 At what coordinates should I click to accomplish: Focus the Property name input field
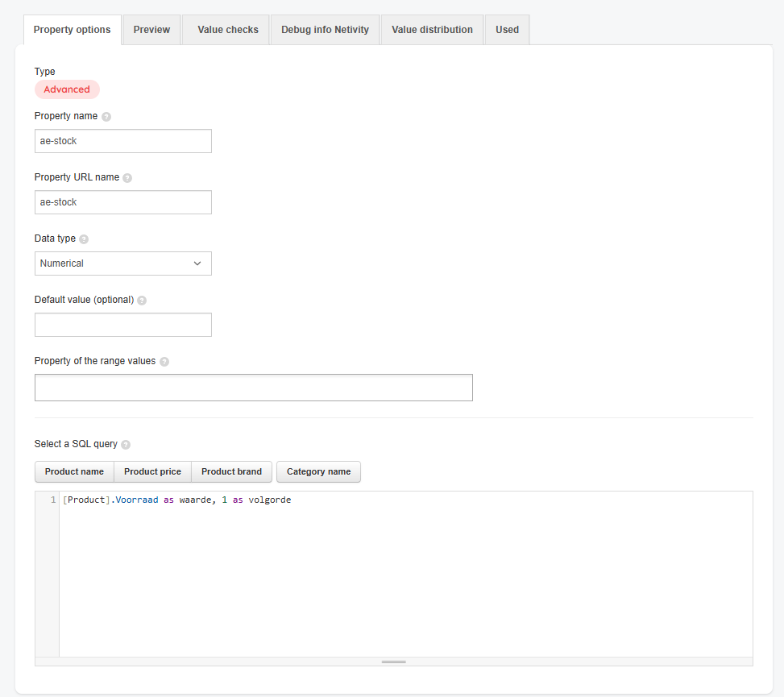pos(123,141)
